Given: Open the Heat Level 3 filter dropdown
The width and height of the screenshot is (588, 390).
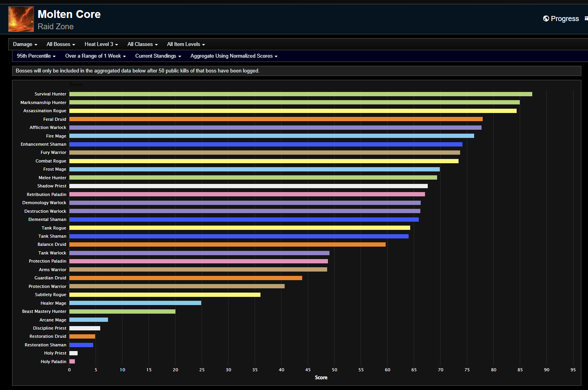Looking at the screenshot, I should [x=101, y=44].
